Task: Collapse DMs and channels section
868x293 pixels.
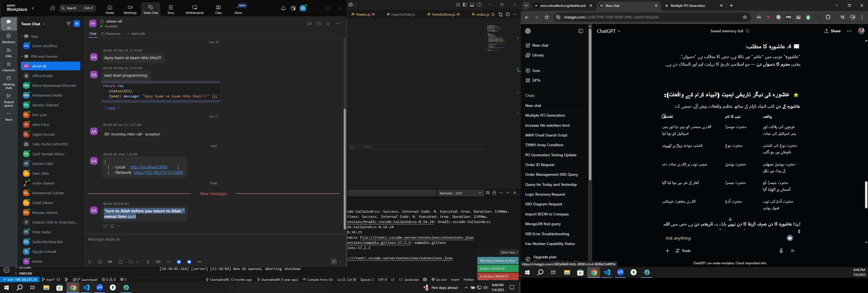Action: (x=22, y=57)
